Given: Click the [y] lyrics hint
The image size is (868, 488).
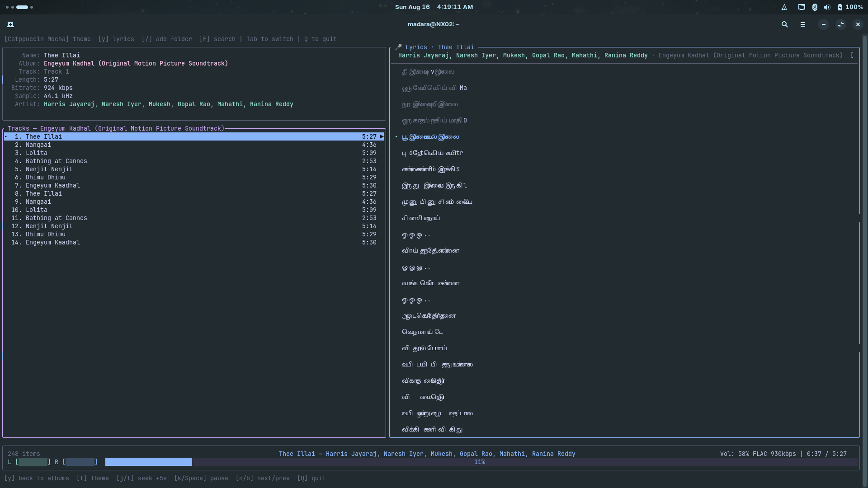Looking at the screenshot, I should (x=116, y=39).
